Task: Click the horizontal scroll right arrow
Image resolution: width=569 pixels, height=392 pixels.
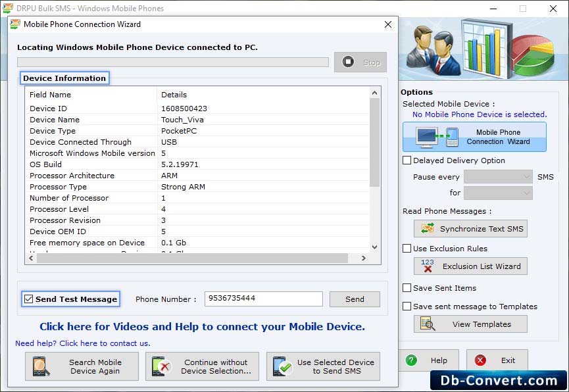Action: tap(363, 258)
